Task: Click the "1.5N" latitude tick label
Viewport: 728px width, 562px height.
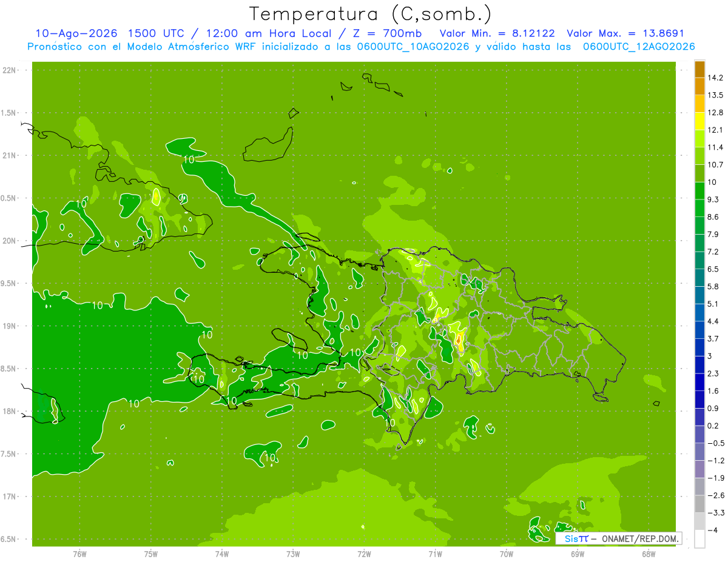Action: coord(9,113)
